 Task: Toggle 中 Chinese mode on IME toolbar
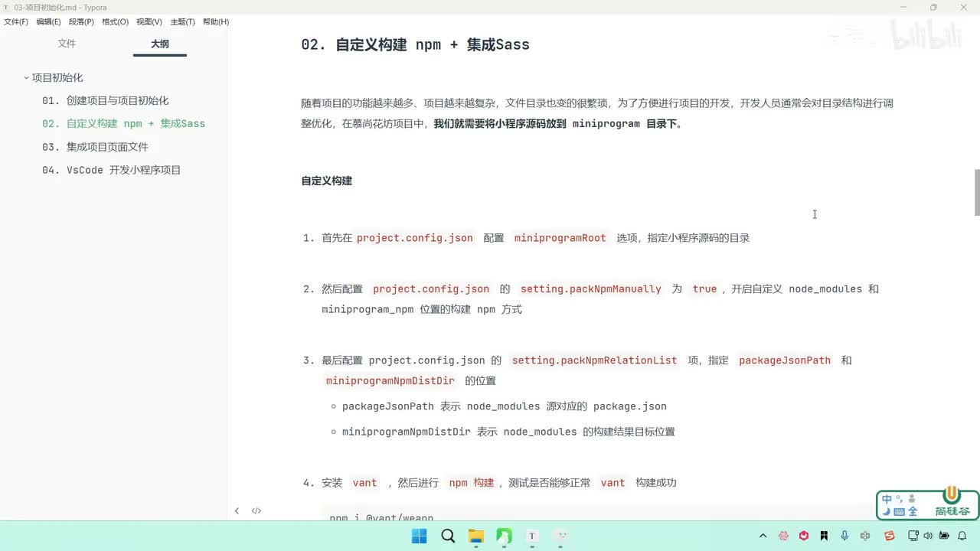pos(887,499)
